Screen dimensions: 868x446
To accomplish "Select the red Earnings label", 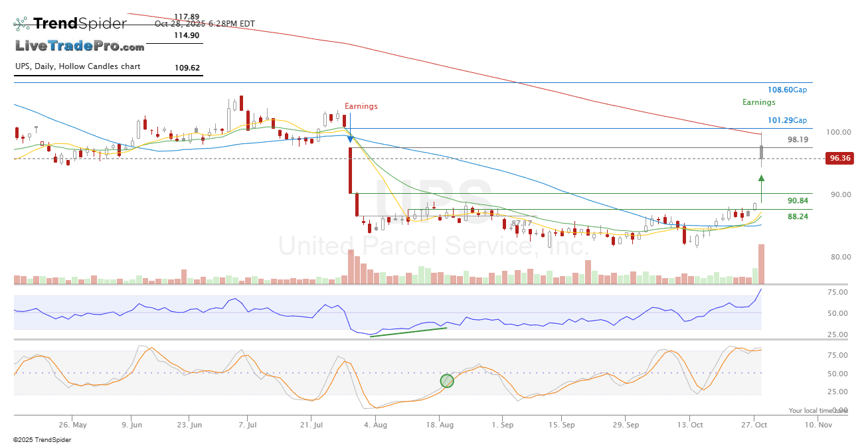I will coord(361,106).
